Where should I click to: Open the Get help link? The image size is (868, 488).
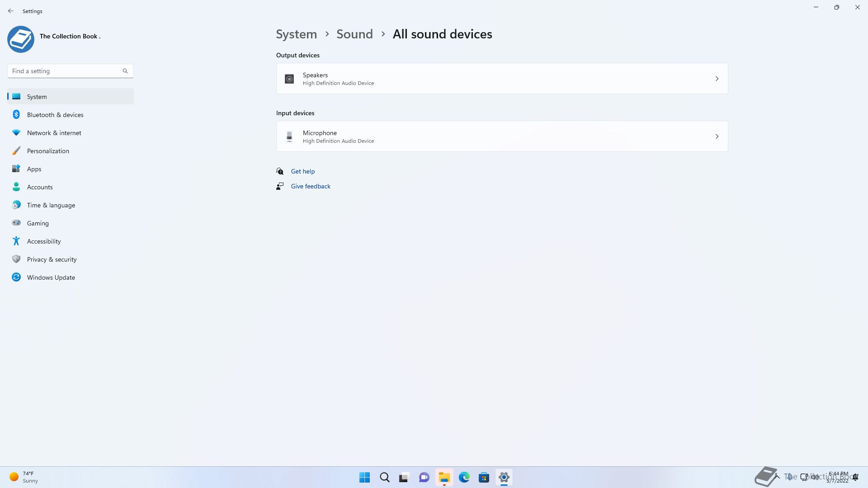tap(302, 171)
